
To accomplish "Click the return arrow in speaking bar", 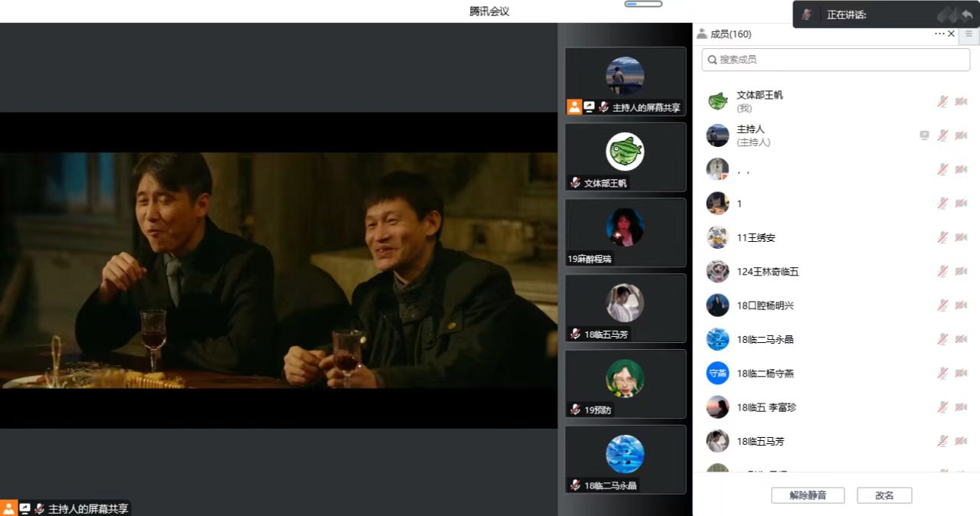I will pyautogui.click(x=966, y=15).
